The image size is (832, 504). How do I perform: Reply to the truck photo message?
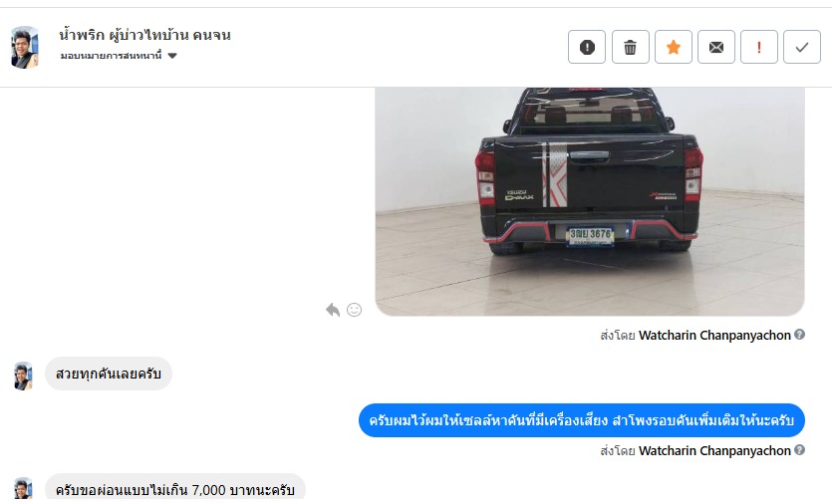coord(333,310)
